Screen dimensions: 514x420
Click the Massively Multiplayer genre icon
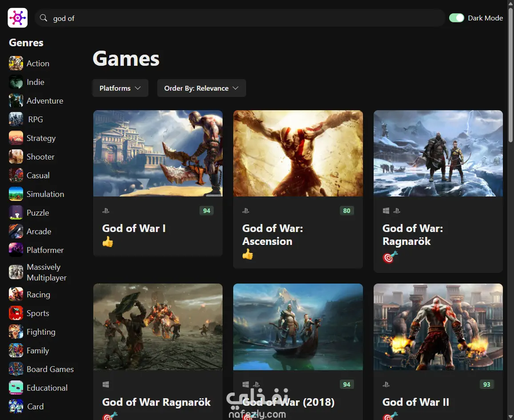(x=16, y=272)
